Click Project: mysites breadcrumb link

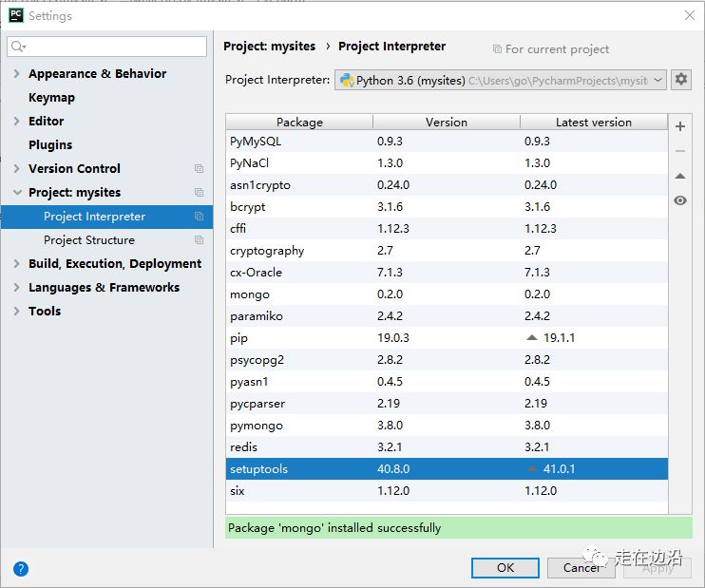click(x=269, y=47)
